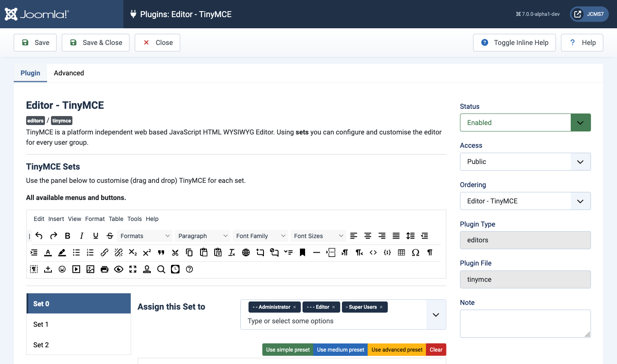Select the superscript icon

(147, 252)
